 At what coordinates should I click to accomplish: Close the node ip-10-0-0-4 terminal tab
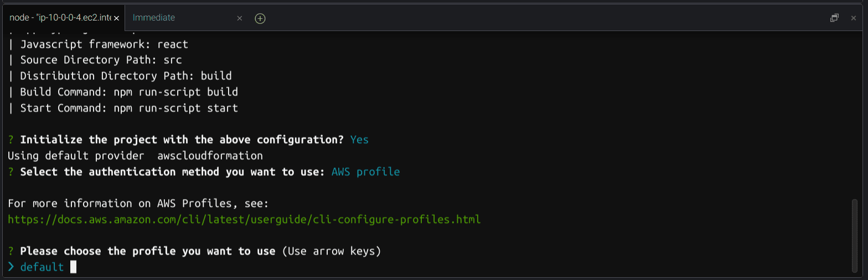pyautogui.click(x=116, y=18)
